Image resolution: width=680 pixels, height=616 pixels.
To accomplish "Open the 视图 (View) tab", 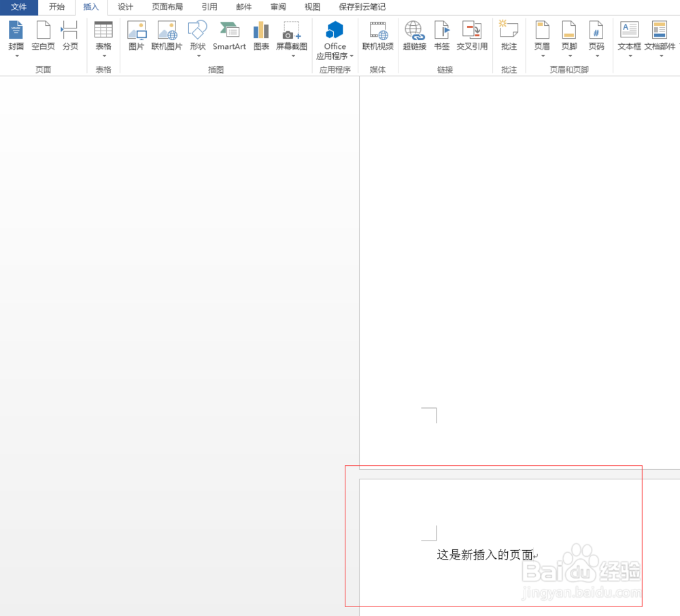I will (x=312, y=7).
